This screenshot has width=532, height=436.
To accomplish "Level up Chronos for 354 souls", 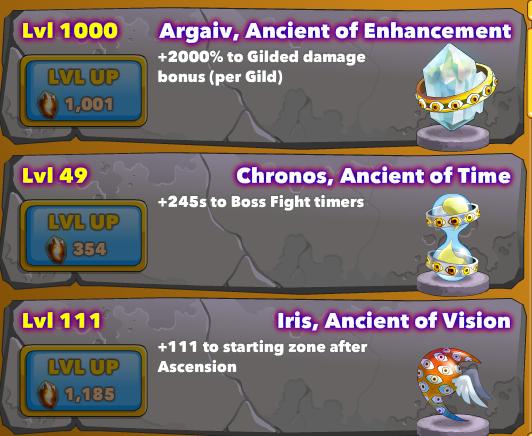I will (83, 236).
